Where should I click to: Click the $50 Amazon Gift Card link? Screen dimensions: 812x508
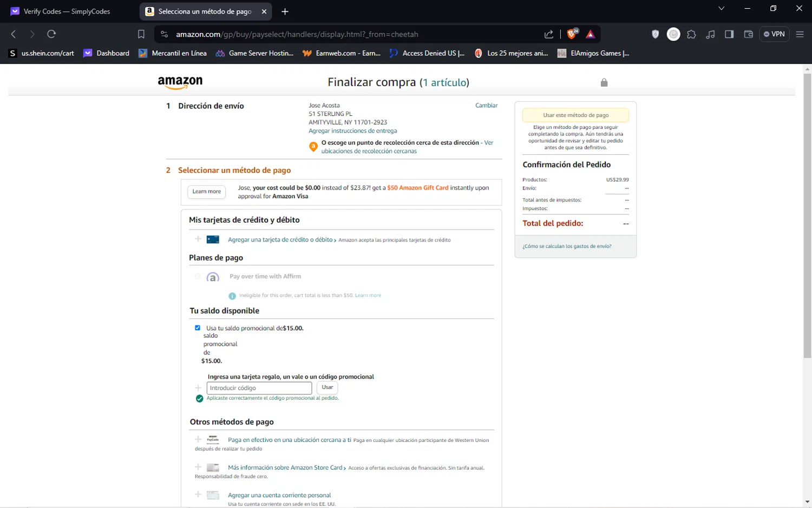point(417,188)
